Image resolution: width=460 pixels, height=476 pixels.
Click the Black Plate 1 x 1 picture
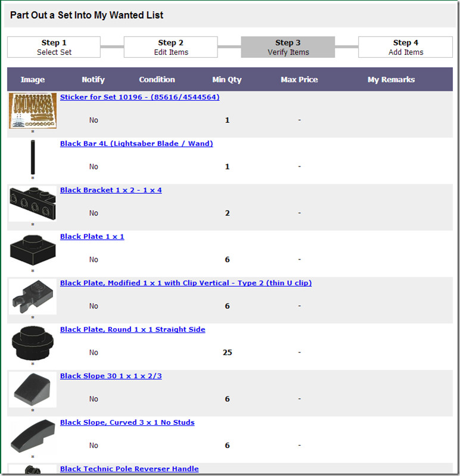[x=33, y=250]
